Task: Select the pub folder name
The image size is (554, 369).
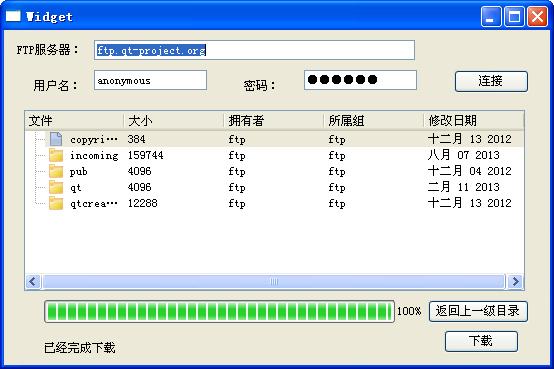Action: [x=78, y=172]
